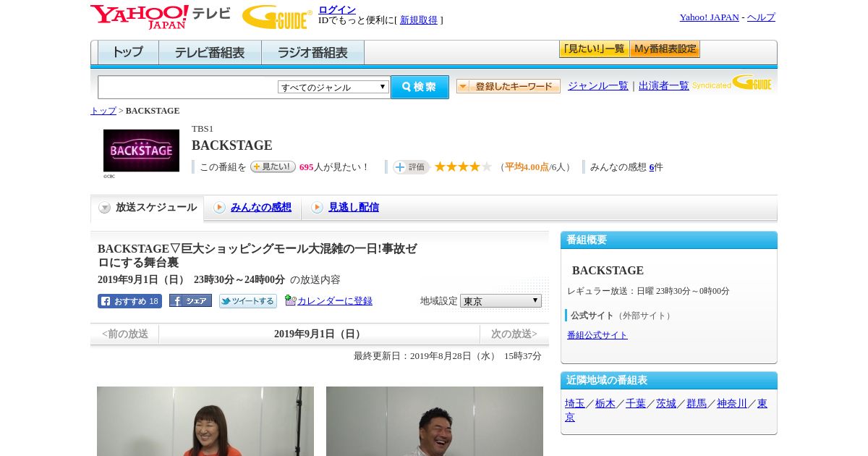Click the 番組概要 panel header
The width and height of the screenshot is (868, 456).
pos(669,240)
